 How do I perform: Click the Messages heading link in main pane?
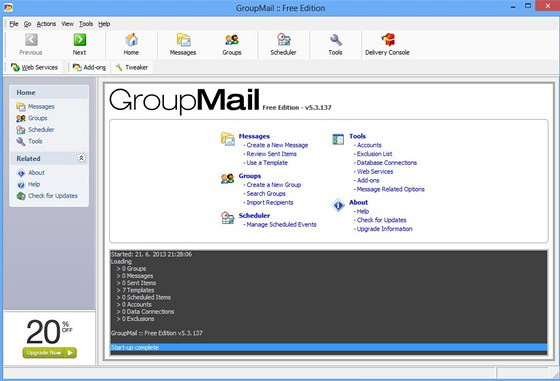click(254, 136)
